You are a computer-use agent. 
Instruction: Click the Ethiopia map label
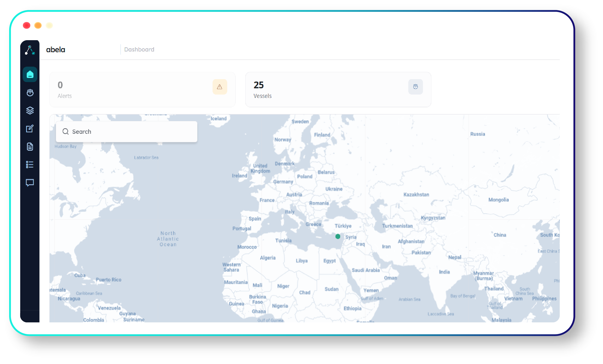click(352, 309)
